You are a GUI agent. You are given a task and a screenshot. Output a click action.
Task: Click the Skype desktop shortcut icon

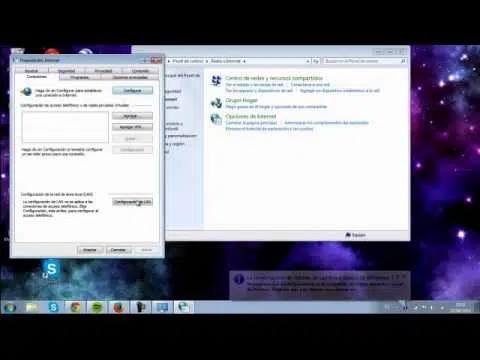[x=51, y=270]
